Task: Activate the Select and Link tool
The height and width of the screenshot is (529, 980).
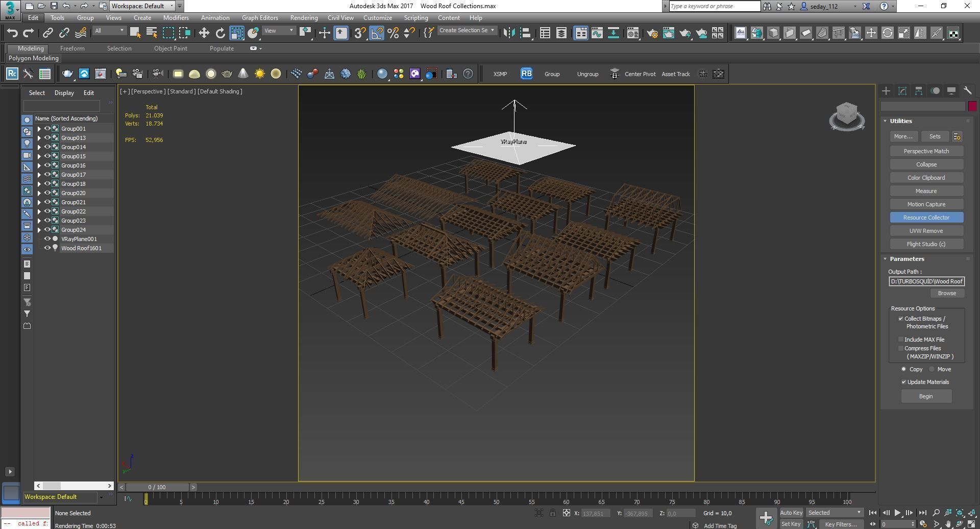Action: click(47, 33)
